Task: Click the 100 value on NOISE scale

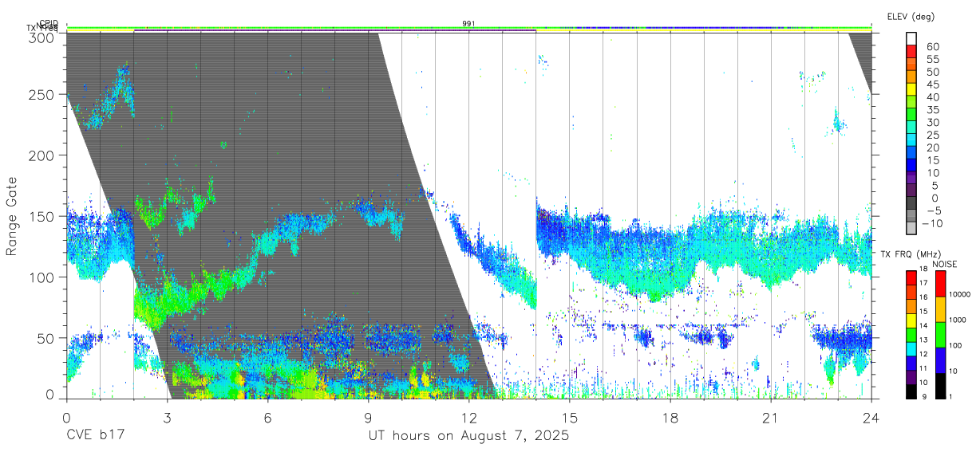Action: (x=955, y=345)
